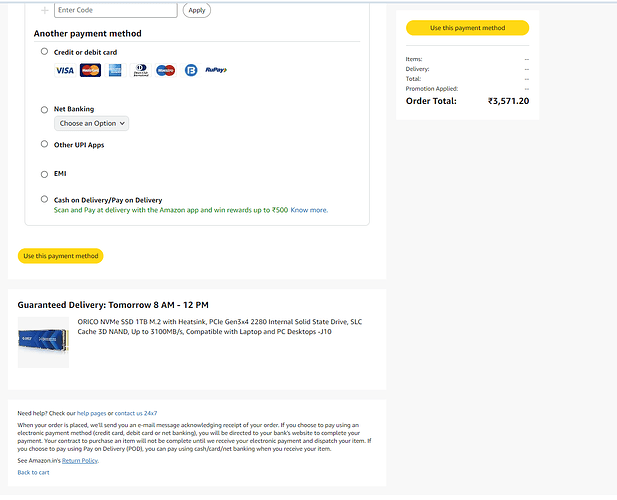617x500 pixels.
Task: Open Know more link for rewards
Action: [309, 210]
